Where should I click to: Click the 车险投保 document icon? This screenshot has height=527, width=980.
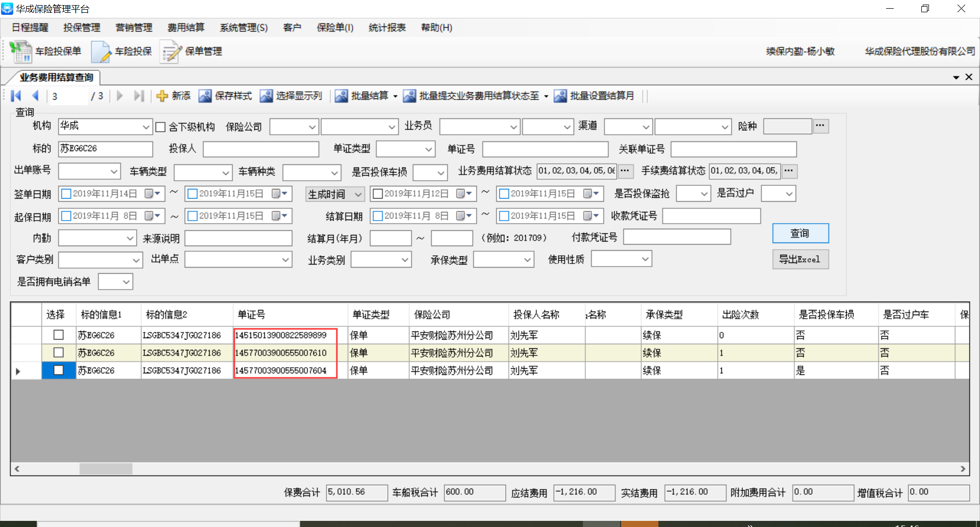click(x=101, y=52)
